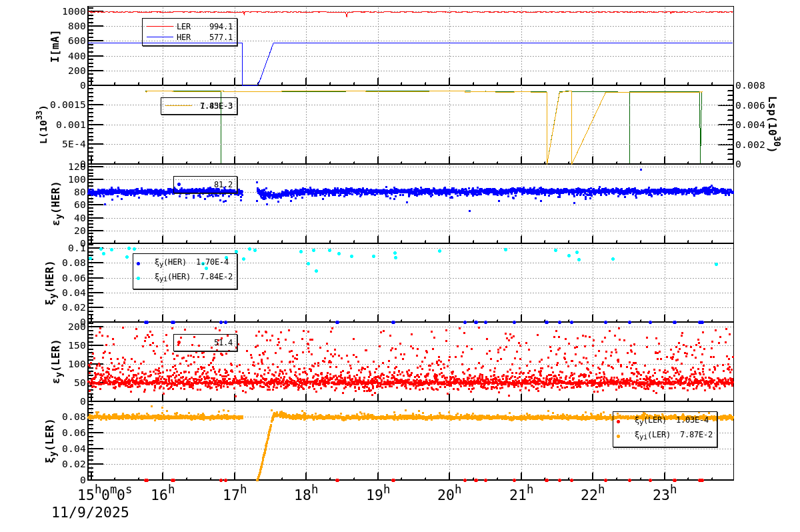Click the 1000 tick on the current axis

tap(73, 11)
